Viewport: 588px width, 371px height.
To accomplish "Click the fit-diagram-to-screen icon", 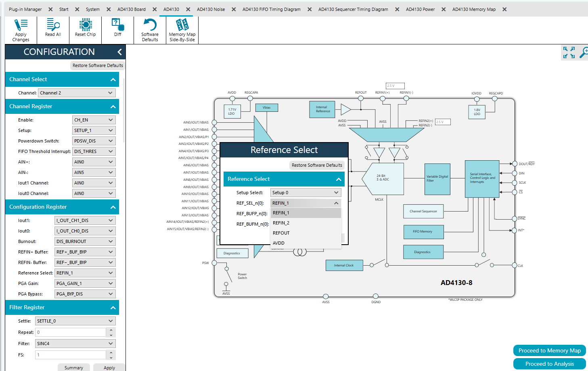I will pos(569,52).
